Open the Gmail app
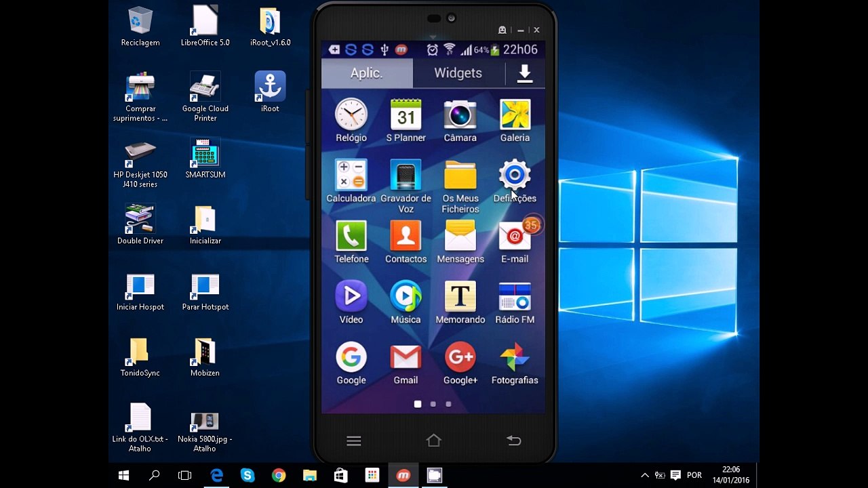This screenshot has width=868, height=488. pos(406,363)
